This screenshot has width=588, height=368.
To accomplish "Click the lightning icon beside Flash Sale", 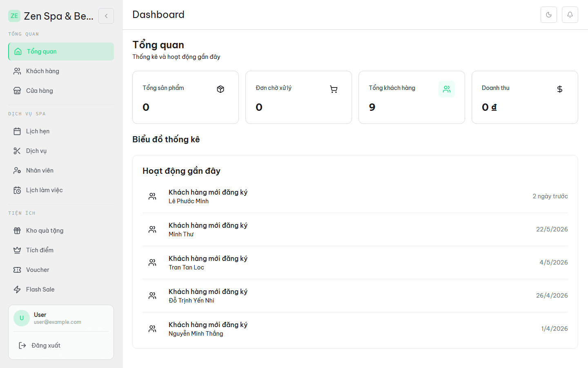I will pyautogui.click(x=17, y=289).
